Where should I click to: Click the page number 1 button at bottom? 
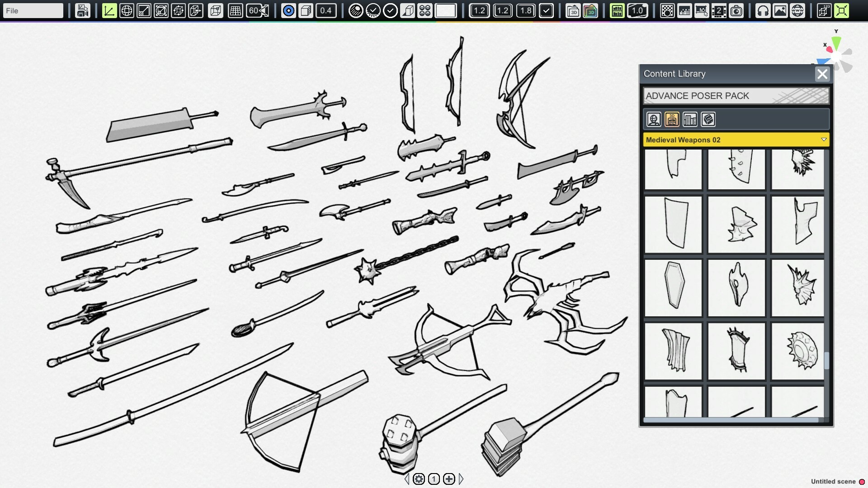434,479
